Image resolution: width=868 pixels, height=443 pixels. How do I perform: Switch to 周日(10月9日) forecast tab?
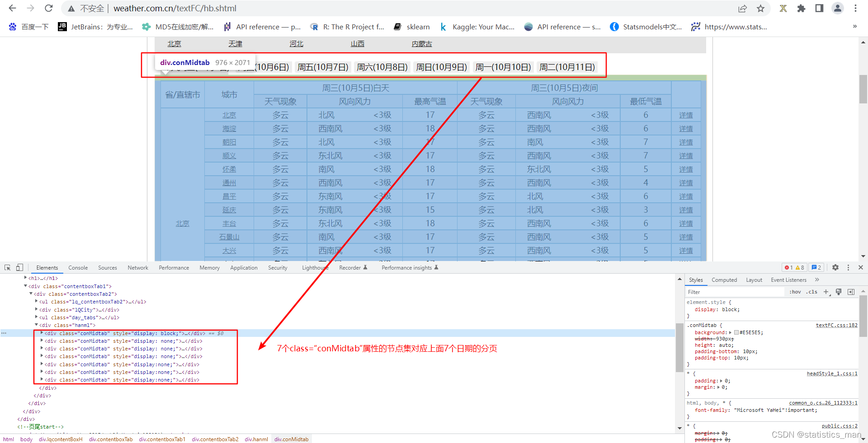441,67
